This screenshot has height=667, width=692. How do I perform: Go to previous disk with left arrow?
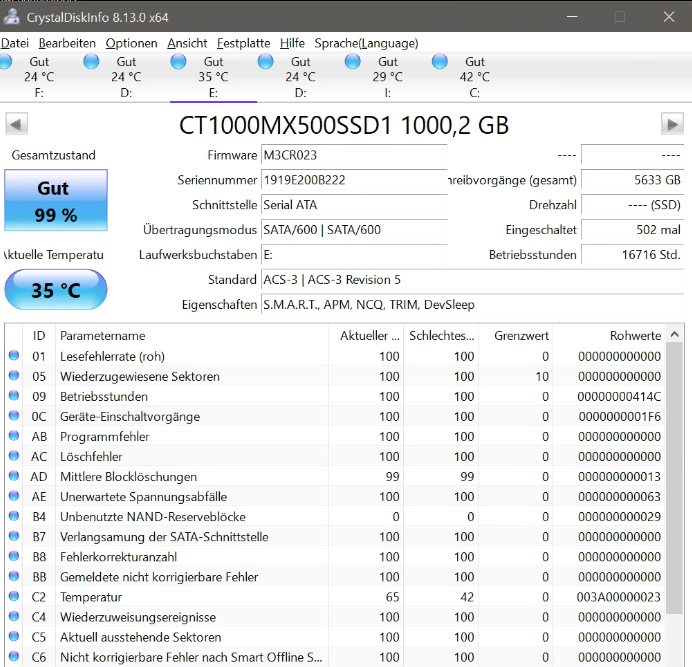coord(16,124)
